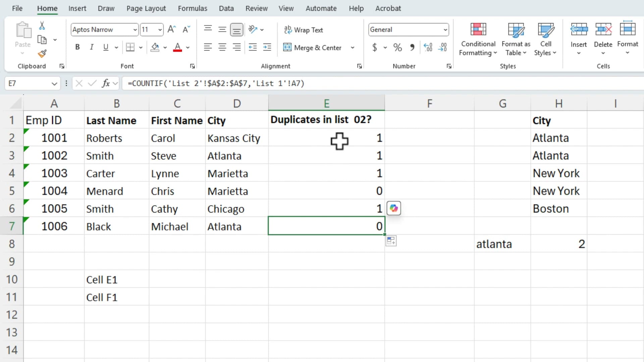
Task: Open the Review menu tab
Action: tap(256, 8)
